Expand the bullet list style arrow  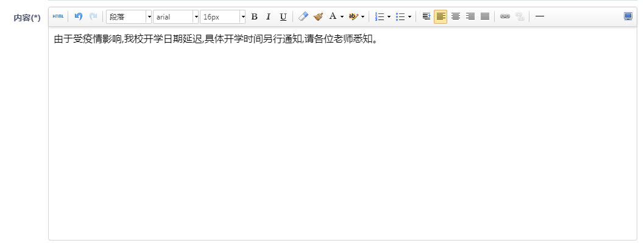pos(409,17)
